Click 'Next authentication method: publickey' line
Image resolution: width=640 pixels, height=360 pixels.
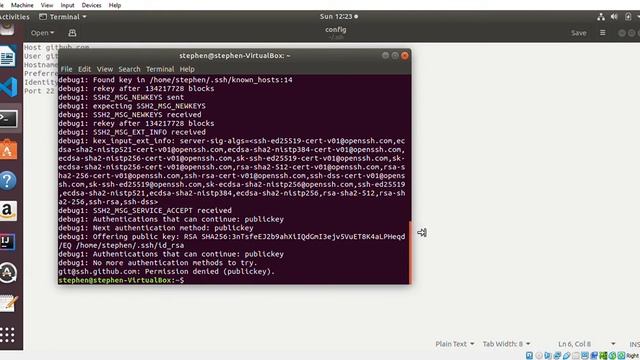[156, 228]
